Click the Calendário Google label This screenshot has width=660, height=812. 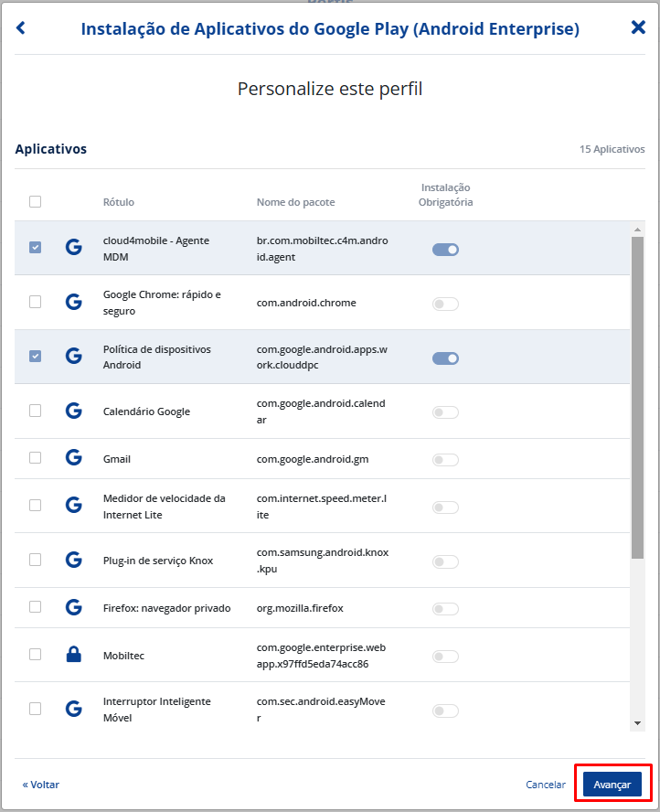(146, 411)
